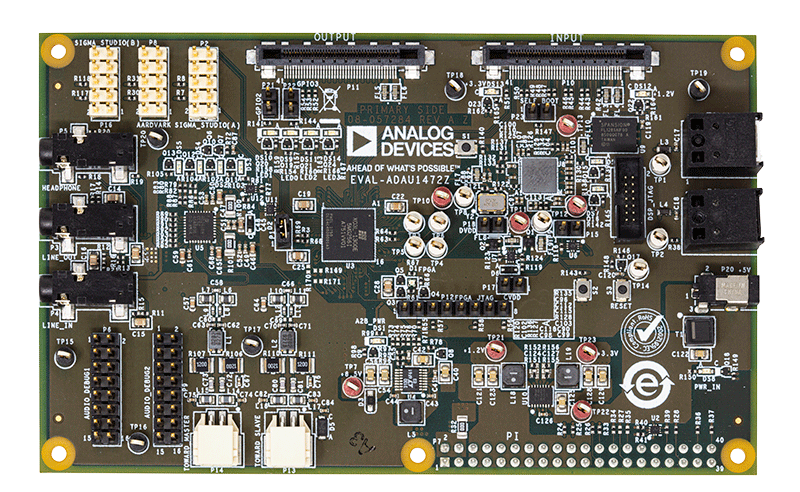The width and height of the screenshot is (800, 492).
Task: Click the DSP_JTAG header
Action: (631, 199)
